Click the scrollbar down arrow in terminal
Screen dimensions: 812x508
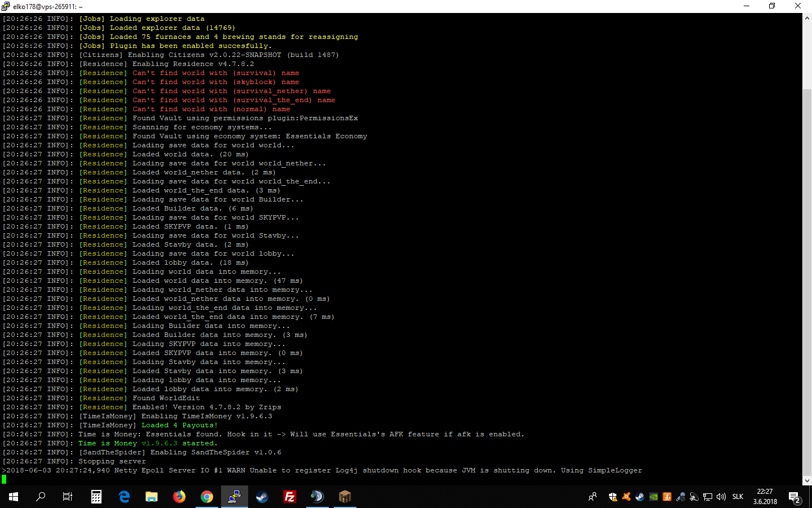pos(807,480)
